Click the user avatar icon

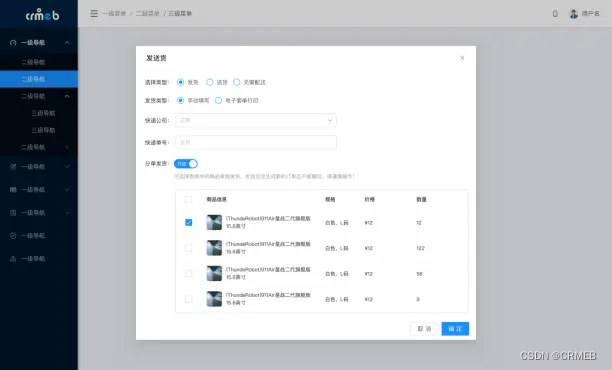point(573,14)
